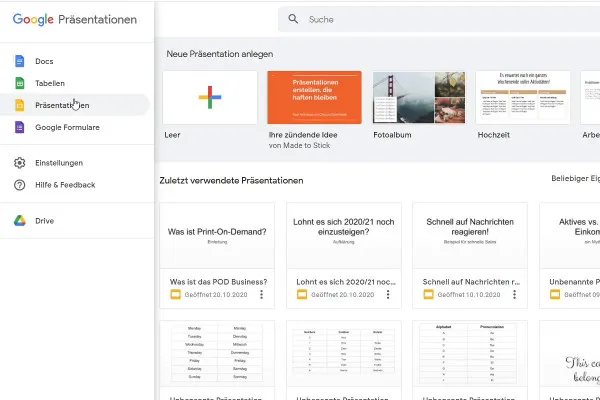Image resolution: width=600 pixels, height=400 pixels.
Task: Click the 'Zuletzt verwendete Präsentationen' heading
Action: [x=232, y=180]
